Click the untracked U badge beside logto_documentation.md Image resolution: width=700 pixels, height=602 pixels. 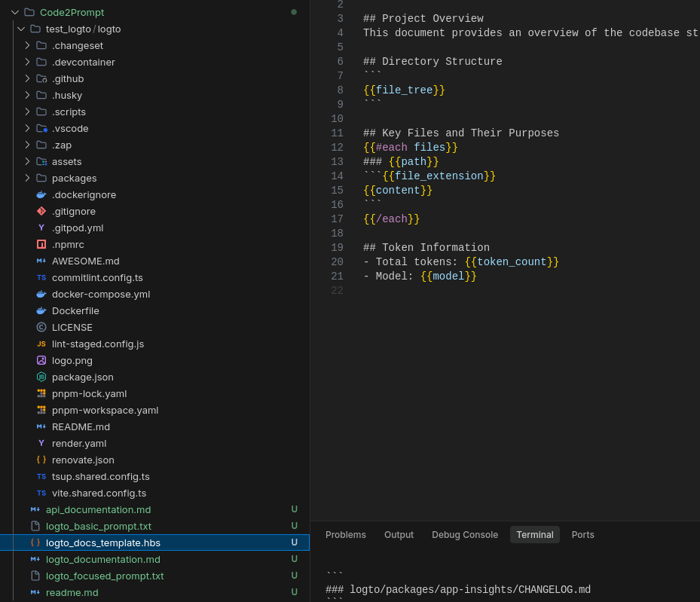[x=294, y=559]
